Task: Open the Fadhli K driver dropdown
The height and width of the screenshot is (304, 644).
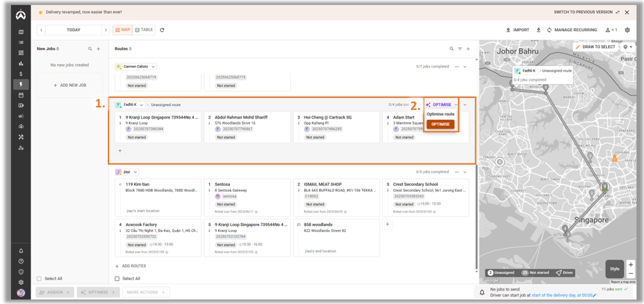Action: pyautogui.click(x=129, y=105)
